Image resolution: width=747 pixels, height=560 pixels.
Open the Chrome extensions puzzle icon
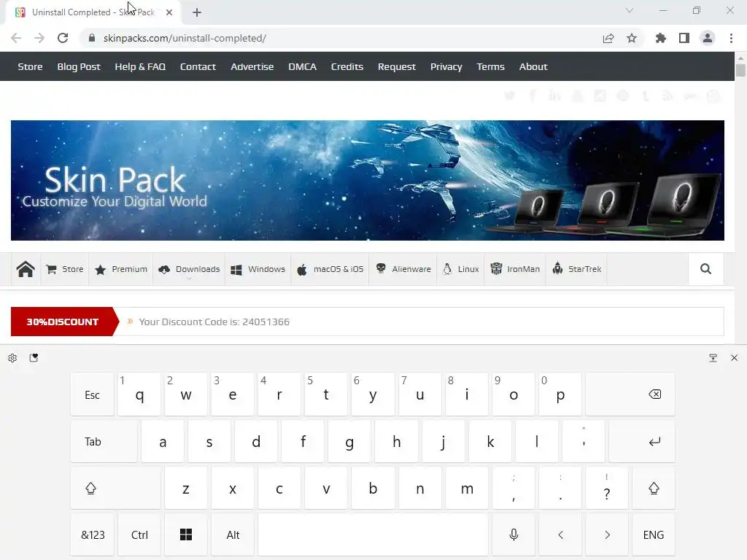pos(661,38)
